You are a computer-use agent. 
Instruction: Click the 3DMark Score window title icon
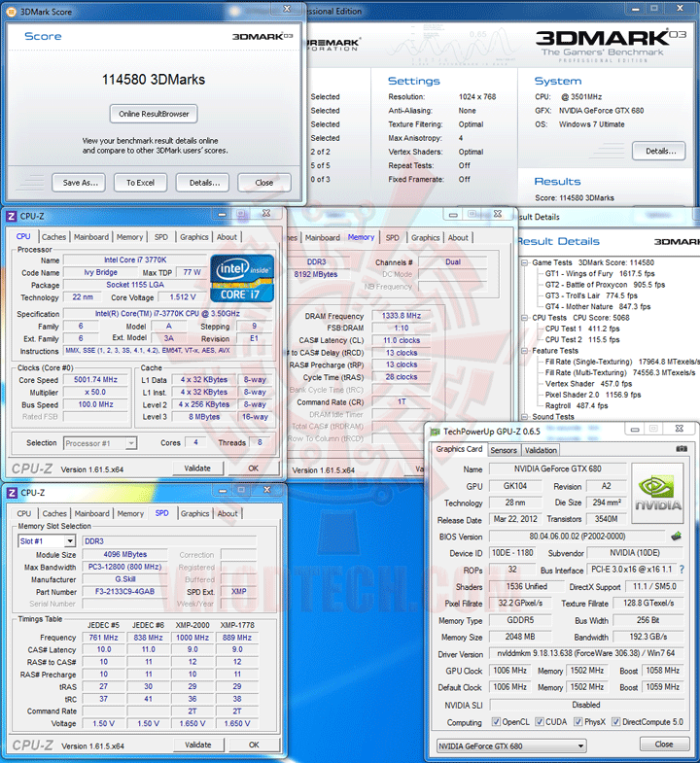click(x=13, y=12)
